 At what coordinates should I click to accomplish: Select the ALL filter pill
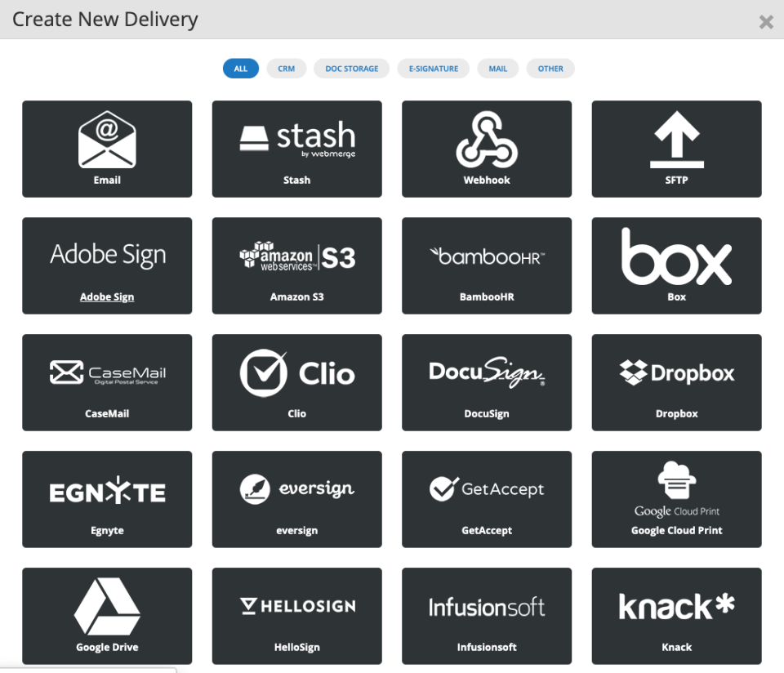240,69
